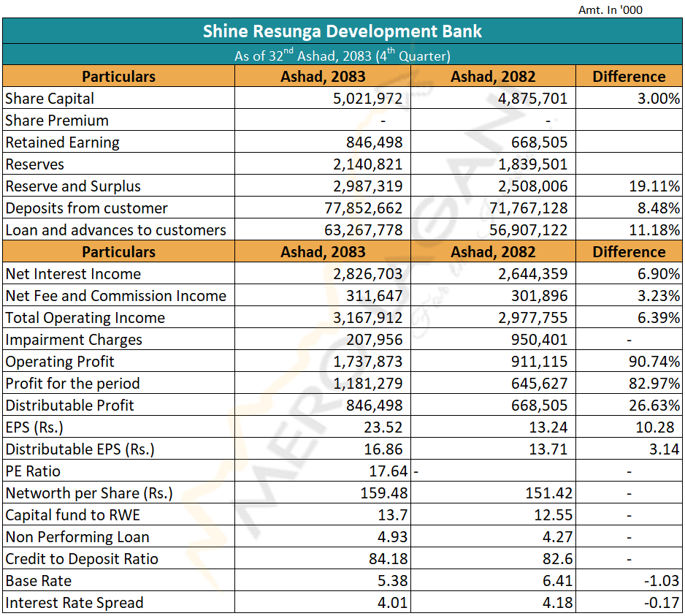Select loan value 56,907,122

coord(528,229)
